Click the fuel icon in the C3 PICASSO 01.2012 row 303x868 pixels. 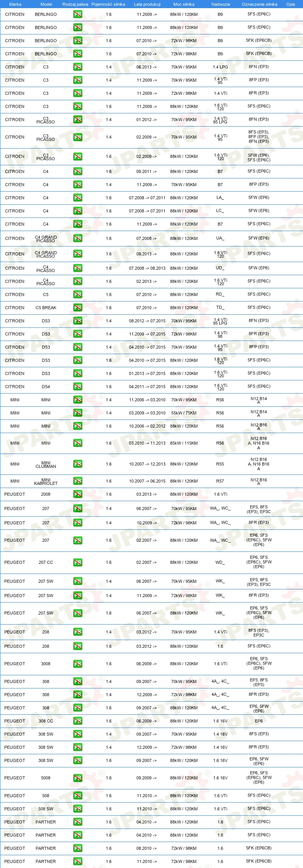pyautogui.click(x=77, y=120)
